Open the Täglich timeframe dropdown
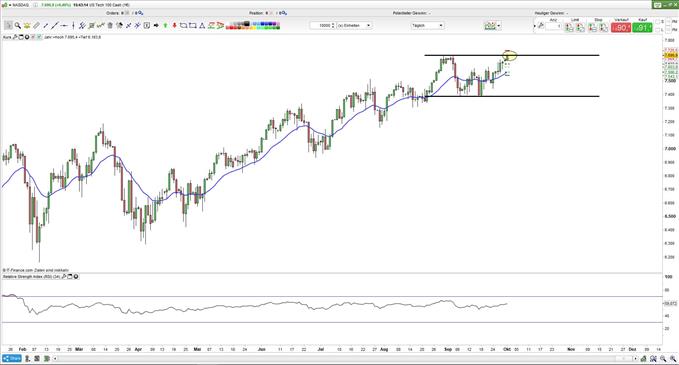Image resolution: width=679 pixels, height=365 pixels. (x=427, y=26)
